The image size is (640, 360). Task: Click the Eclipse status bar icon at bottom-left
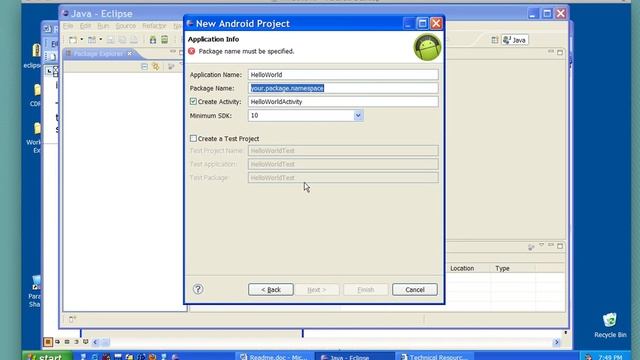click(x=72, y=319)
